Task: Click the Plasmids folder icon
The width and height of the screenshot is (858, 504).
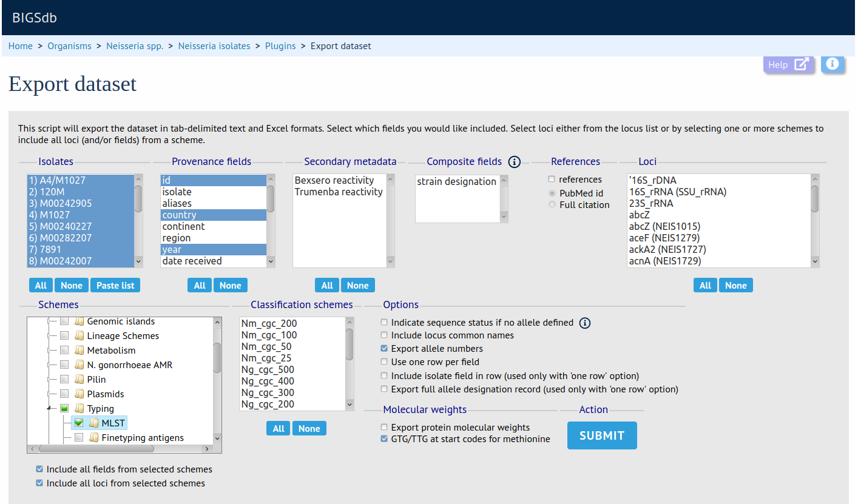Action: pos(79,394)
